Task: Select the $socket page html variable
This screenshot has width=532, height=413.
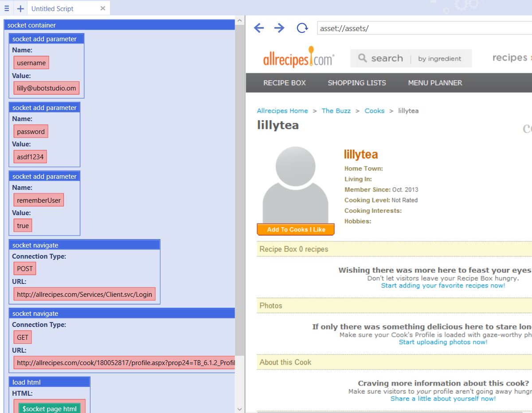Action: click(x=50, y=409)
